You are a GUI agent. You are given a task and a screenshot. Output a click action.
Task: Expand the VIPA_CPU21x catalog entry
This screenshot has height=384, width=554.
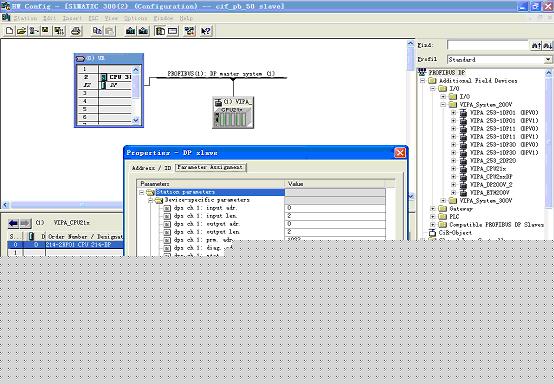(454, 169)
